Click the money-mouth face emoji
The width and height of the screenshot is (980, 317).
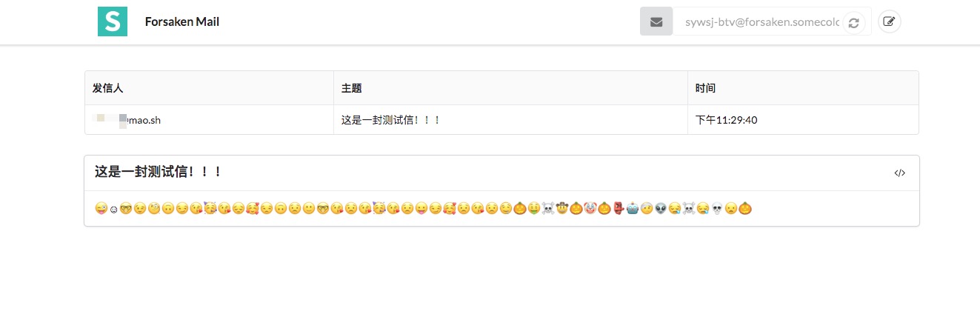533,209
